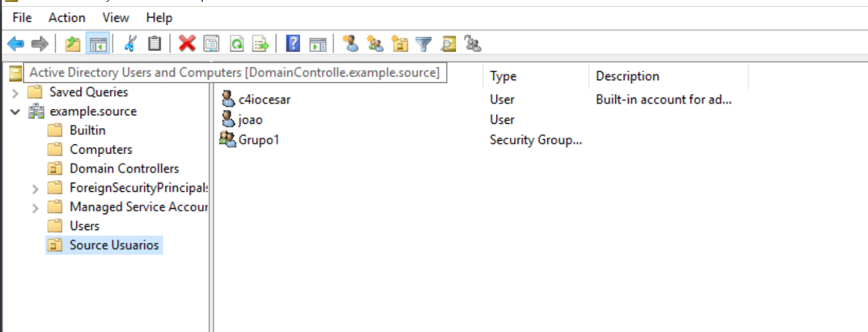Screen dimensions: 868x332
Task: Click the User type cell for c4iocesar
Action: (x=502, y=100)
